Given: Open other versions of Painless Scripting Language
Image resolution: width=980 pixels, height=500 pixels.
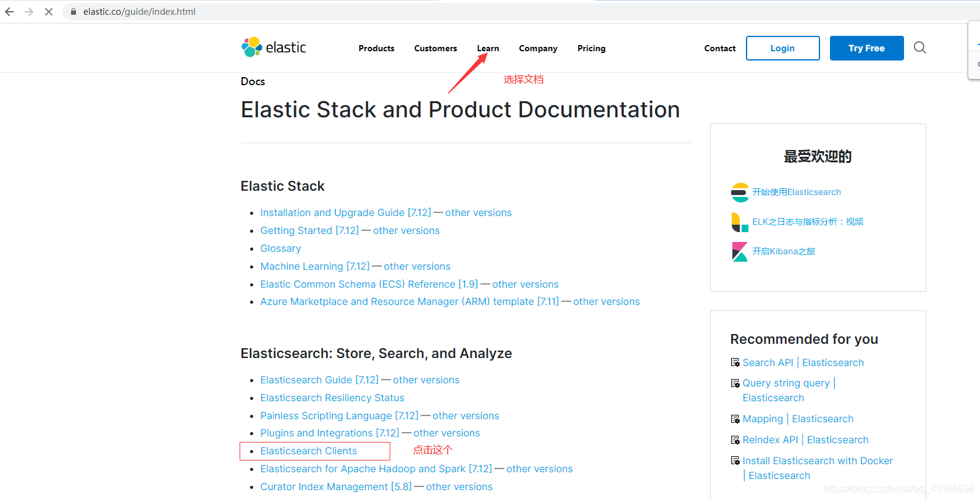Looking at the screenshot, I should tap(466, 415).
